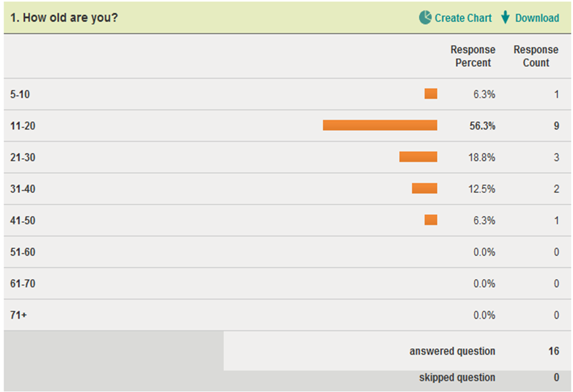Image resolution: width=573 pixels, height=392 pixels.
Task: Click the orange bar beside 21-30
Action: (418, 157)
